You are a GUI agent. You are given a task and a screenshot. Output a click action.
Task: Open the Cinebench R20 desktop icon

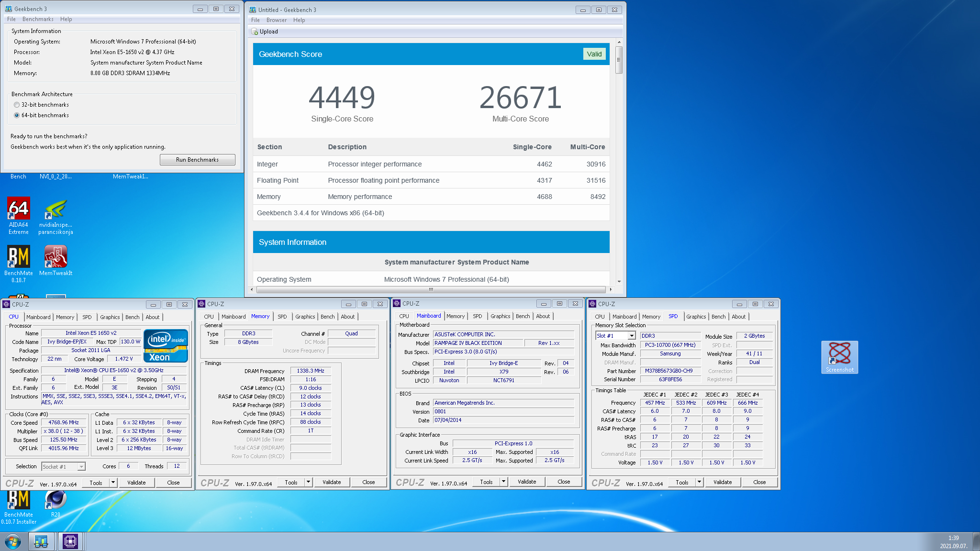pos(56,504)
